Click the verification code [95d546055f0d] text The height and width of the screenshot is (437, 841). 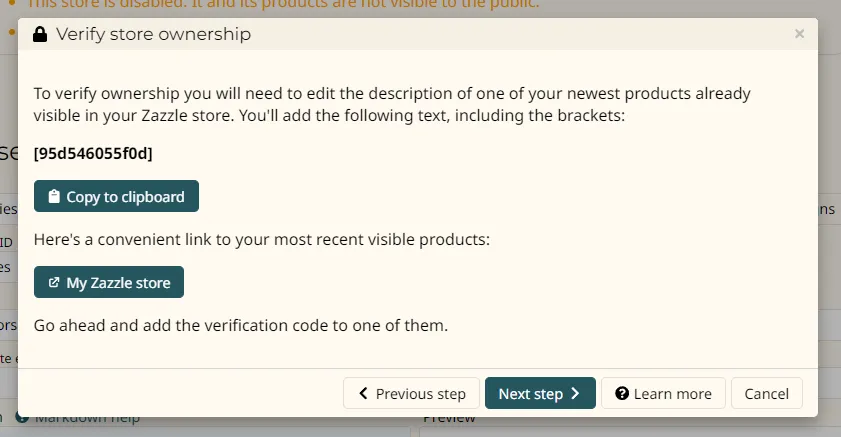pyautogui.click(x=93, y=153)
